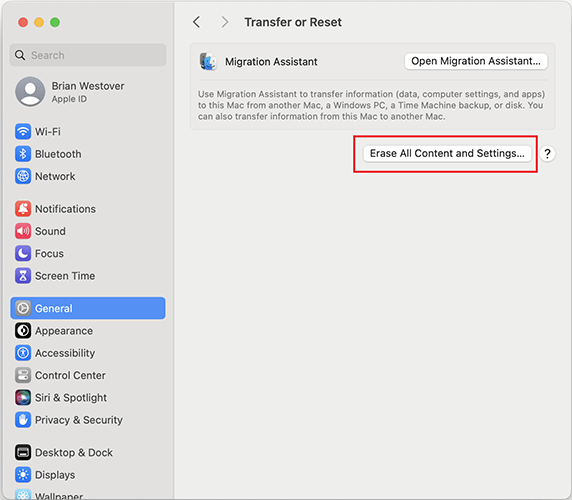Screen dimensions: 572x500
Task: Go back with the left chevron
Action: (x=197, y=22)
